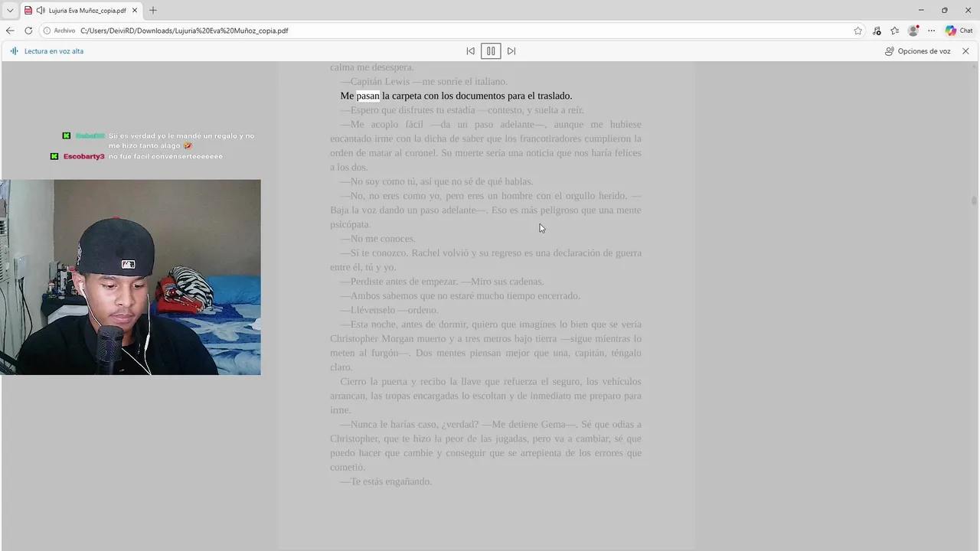
Task: Click the line "—Te estás engañando."
Action: (386, 481)
